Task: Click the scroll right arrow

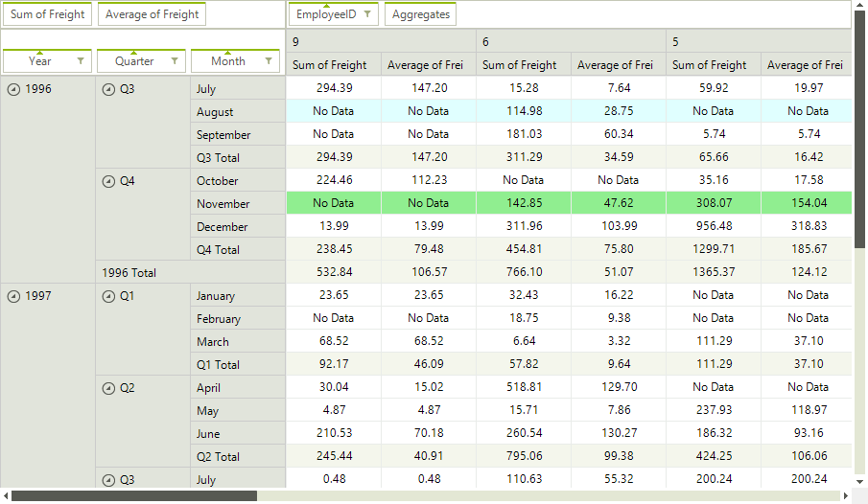Action: (x=846, y=495)
